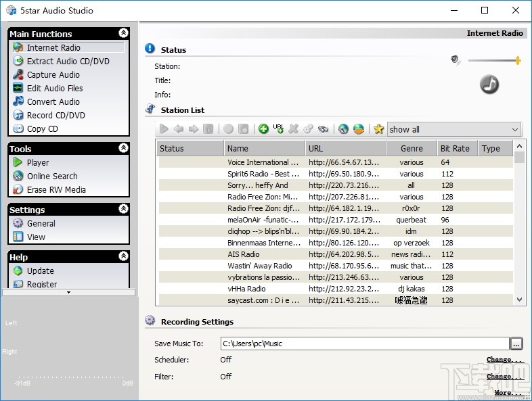532x401 pixels.
Task: Click the favorites star icon in toolbar
Action: [378, 128]
